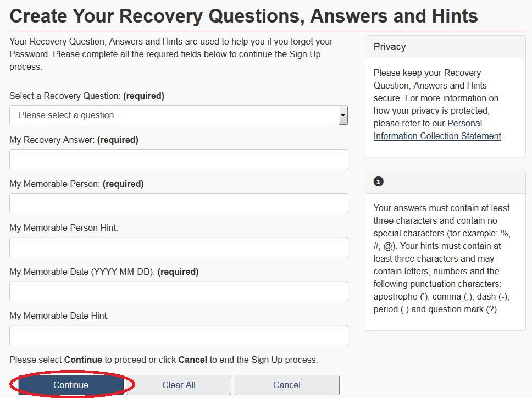Image resolution: width=532 pixels, height=398 pixels.
Task: Click the Clear All button
Action: coord(179,385)
